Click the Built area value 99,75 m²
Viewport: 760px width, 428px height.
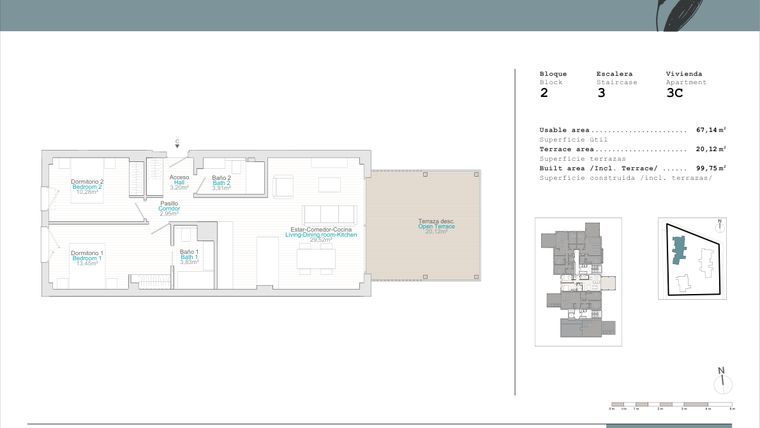coord(711,168)
